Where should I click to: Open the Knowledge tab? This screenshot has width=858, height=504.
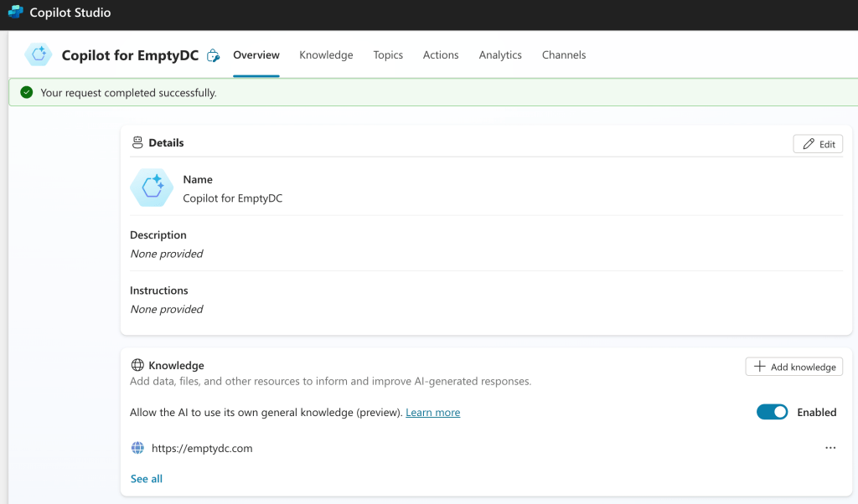(x=326, y=55)
